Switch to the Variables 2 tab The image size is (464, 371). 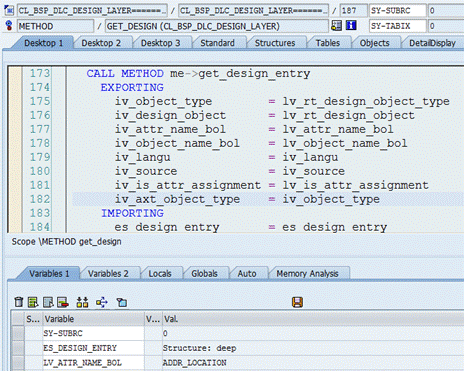108,274
